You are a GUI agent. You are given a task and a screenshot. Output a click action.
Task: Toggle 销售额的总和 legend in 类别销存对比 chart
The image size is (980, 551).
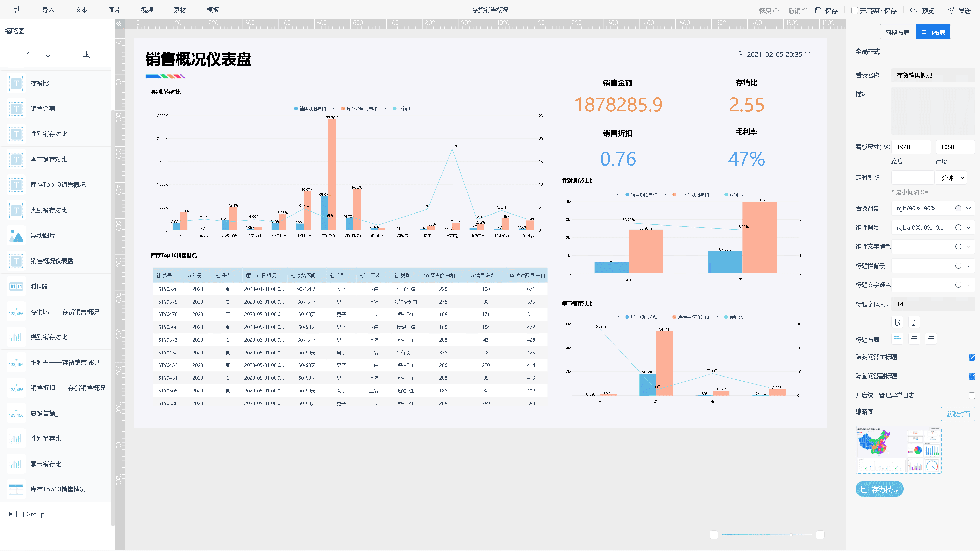pos(310,109)
